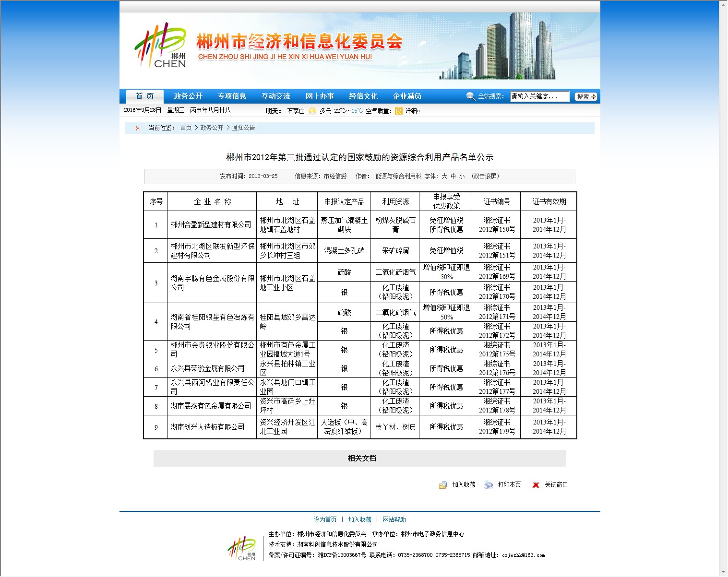Image resolution: width=728 pixels, height=577 pixels.
Task: Click the 证书有效期 column header
Action: [x=549, y=202]
